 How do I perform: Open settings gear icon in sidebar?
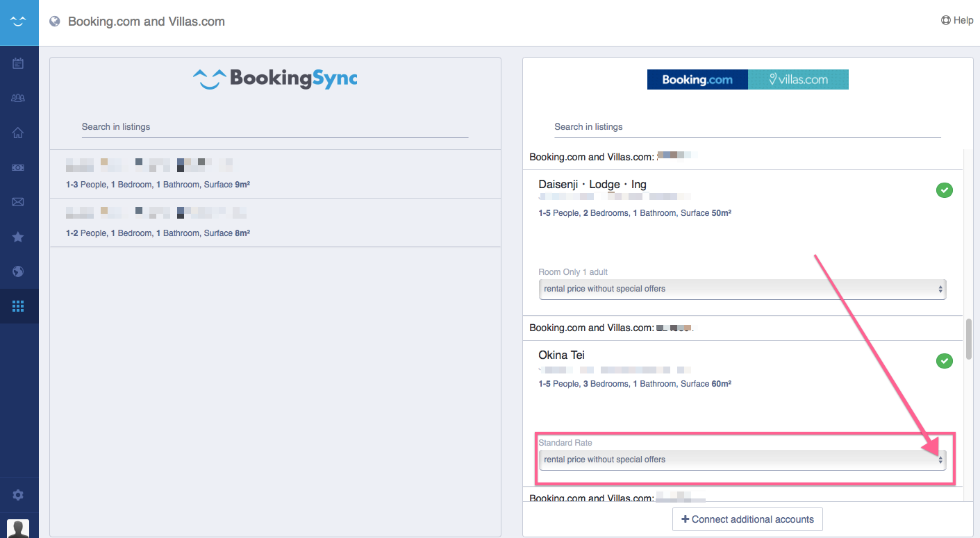click(19, 495)
